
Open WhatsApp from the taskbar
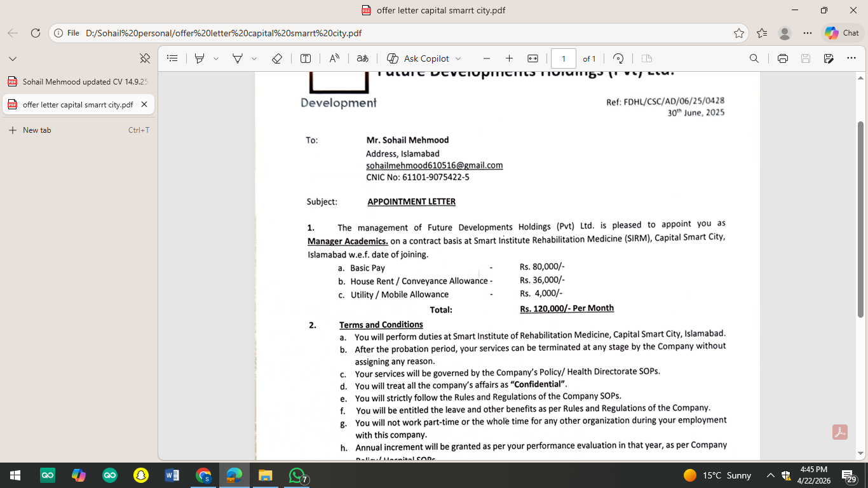tap(297, 475)
